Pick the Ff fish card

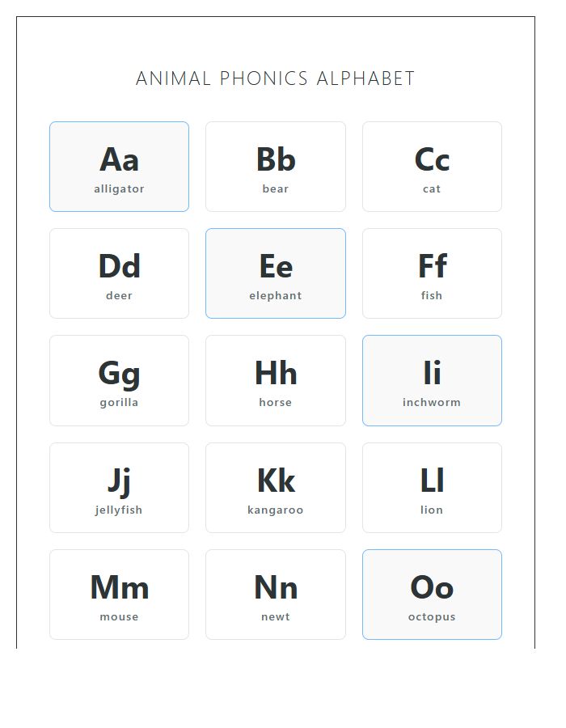pos(432,273)
